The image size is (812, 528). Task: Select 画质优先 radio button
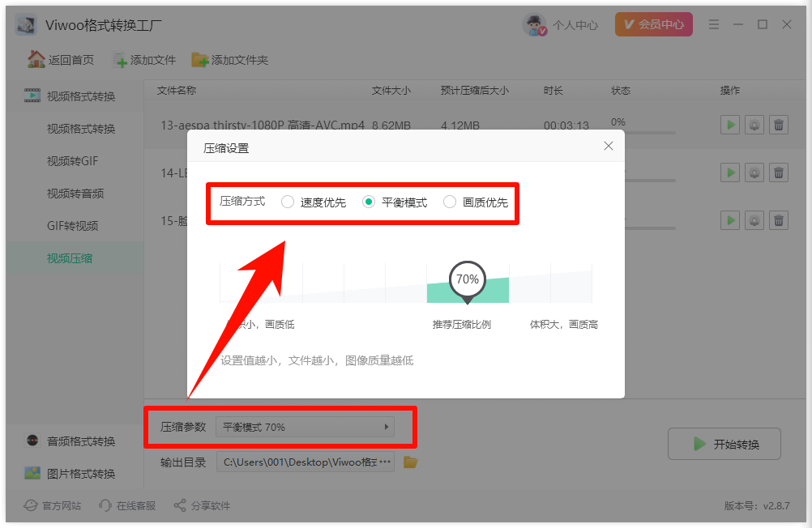450,202
